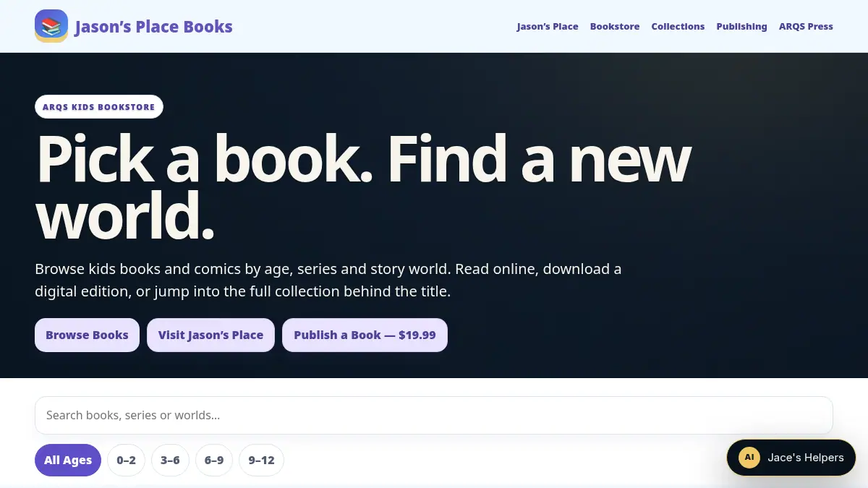Click the stacked books logo icon
The width and height of the screenshot is (868, 488).
[x=51, y=26]
